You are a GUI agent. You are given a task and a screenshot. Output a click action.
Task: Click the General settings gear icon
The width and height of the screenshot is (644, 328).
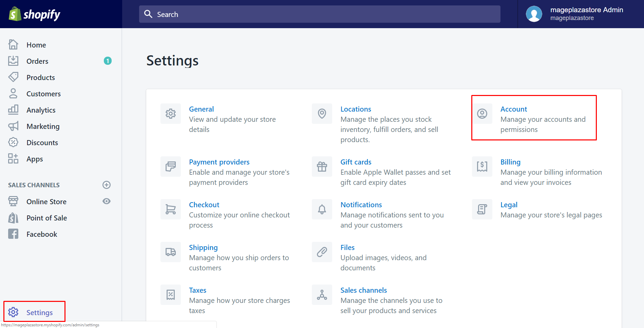point(171,114)
